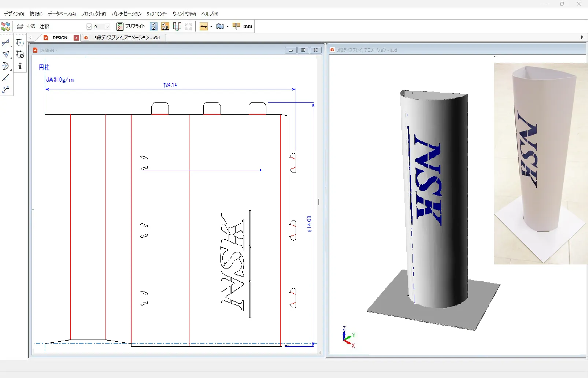
Task: Toggle the blue checklist icon in toolbar
Action: coord(154,26)
